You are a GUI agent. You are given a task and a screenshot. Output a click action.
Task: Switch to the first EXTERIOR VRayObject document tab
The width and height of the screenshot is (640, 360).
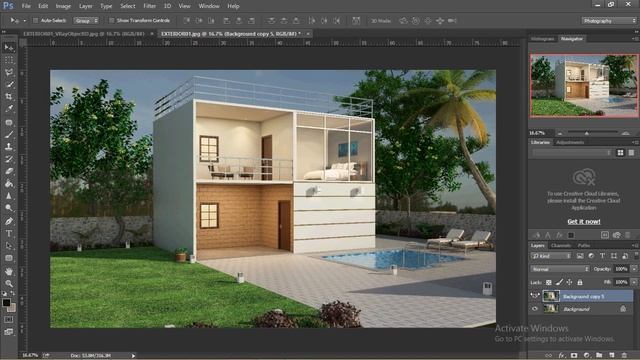[84, 34]
